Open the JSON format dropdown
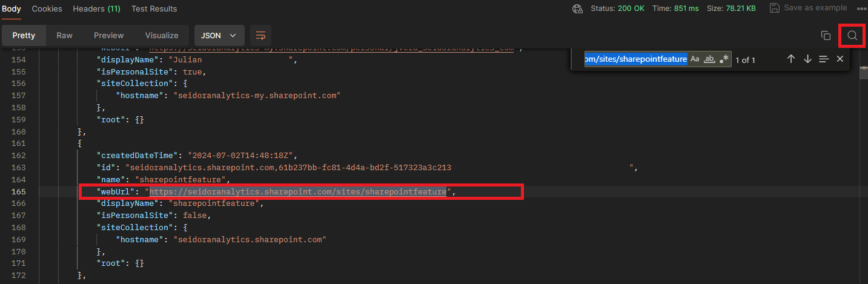This screenshot has width=868, height=284. click(219, 36)
